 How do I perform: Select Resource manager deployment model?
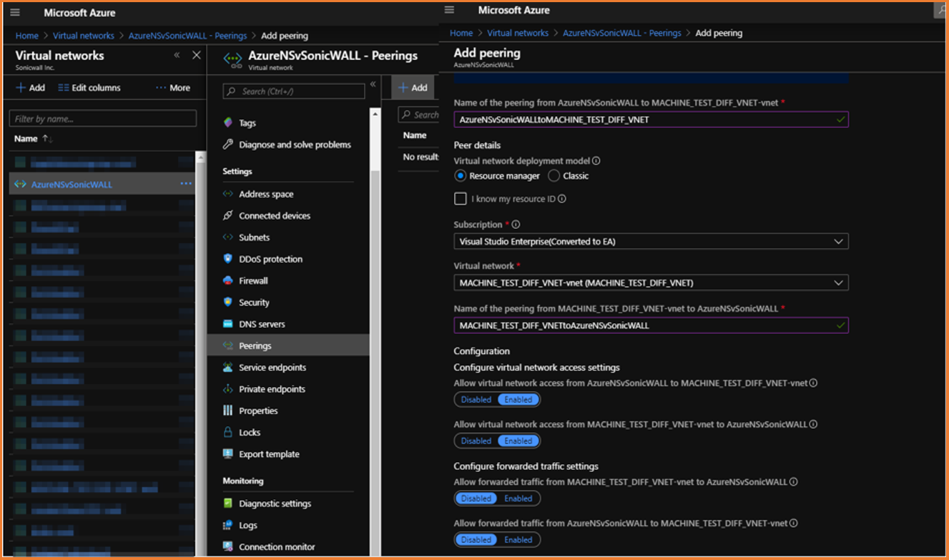pyautogui.click(x=461, y=175)
